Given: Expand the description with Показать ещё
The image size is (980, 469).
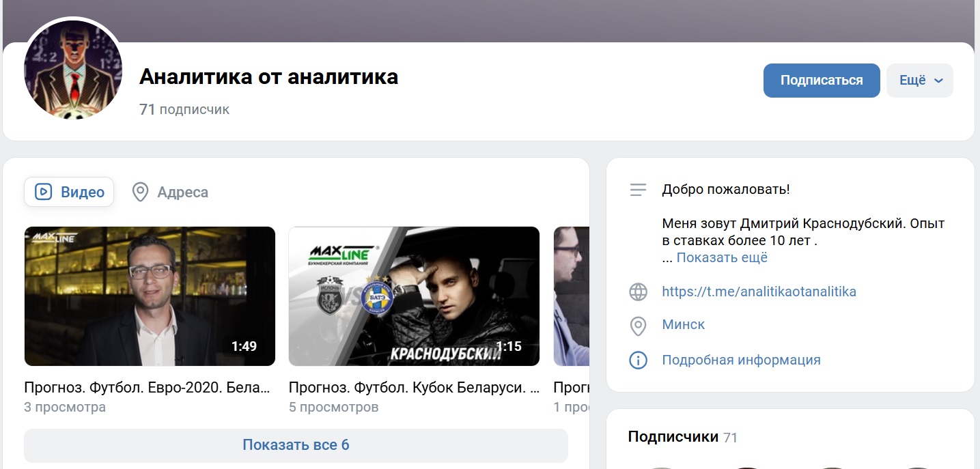Looking at the screenshot, I should click(x=721, y=257).
